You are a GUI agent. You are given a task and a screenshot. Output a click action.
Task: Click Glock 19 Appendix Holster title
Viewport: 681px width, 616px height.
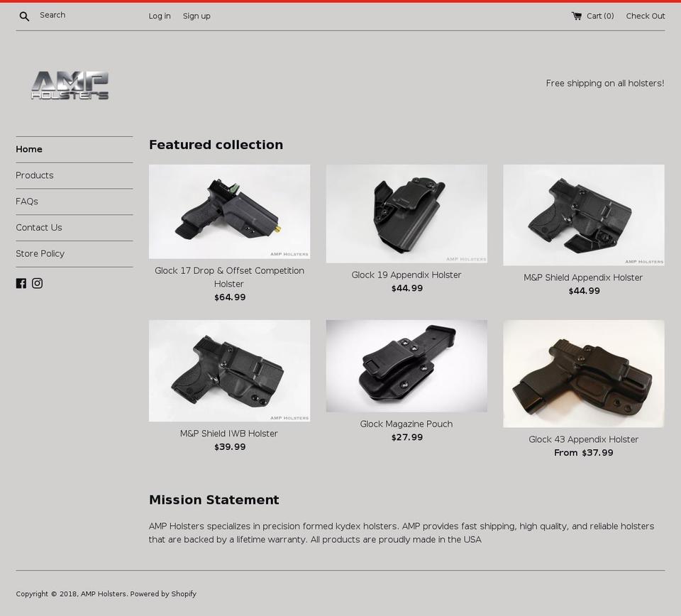pos(406,275)
